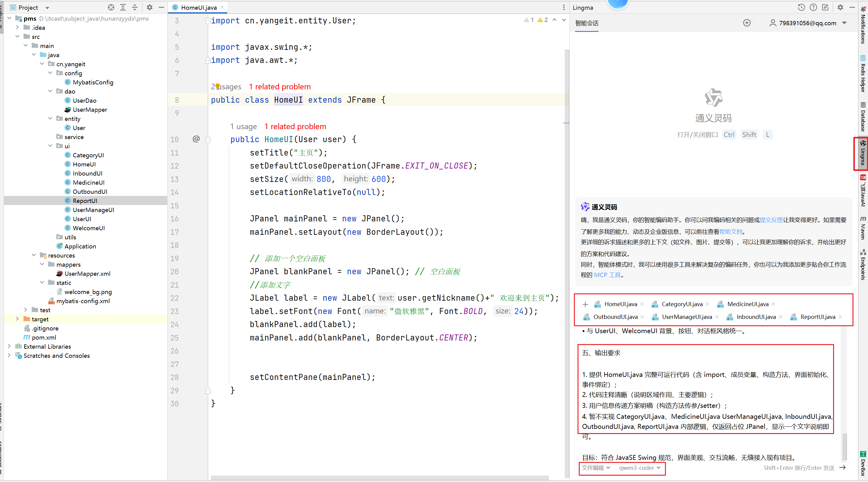Viewport: 868px width, 482px height.
Task: Open Lingma help question mark icon
Action: click(x=813, y=7)
